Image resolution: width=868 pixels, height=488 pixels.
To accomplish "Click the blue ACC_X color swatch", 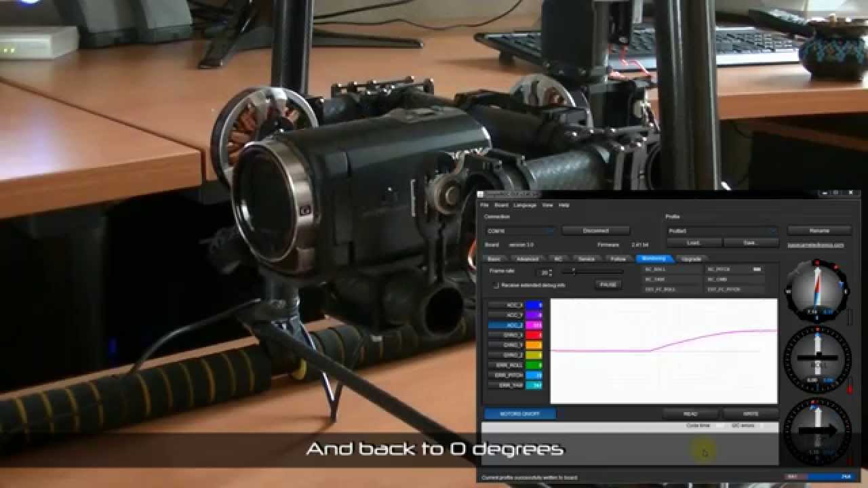I will coord(534,305).
